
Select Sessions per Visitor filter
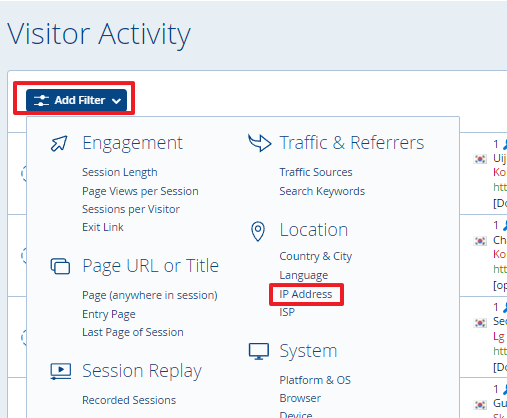point(131,209)
